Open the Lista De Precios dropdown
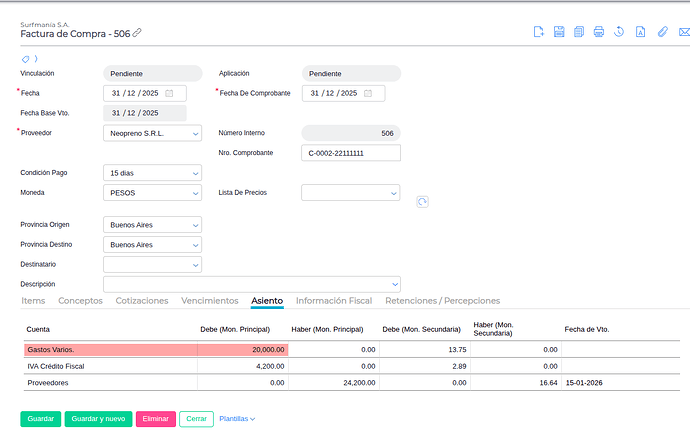This screenshot has height=436, width=690. click(x=351, y=193)
